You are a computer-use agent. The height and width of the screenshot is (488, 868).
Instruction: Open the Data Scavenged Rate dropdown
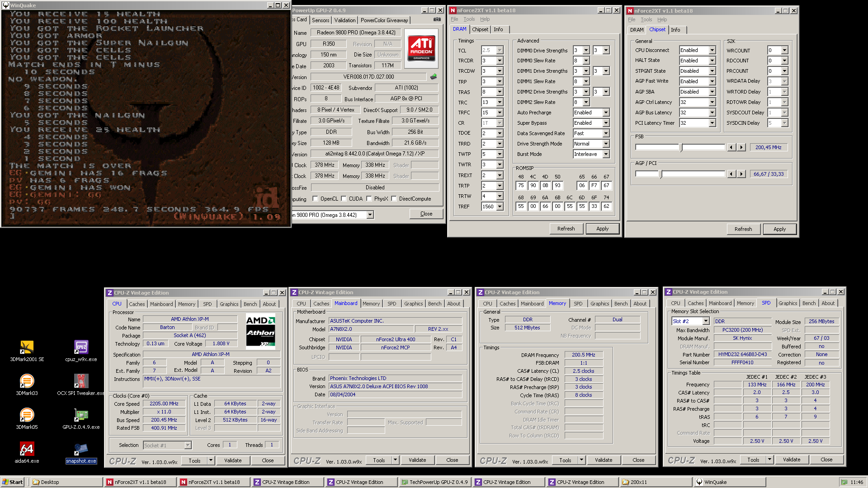[606, 133]
